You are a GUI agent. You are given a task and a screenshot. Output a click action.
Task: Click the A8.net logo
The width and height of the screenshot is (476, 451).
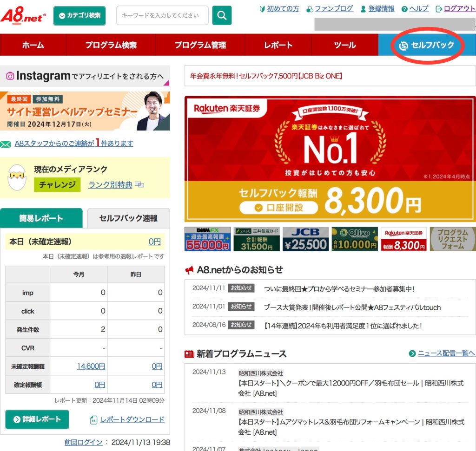(x=23, y=16)
